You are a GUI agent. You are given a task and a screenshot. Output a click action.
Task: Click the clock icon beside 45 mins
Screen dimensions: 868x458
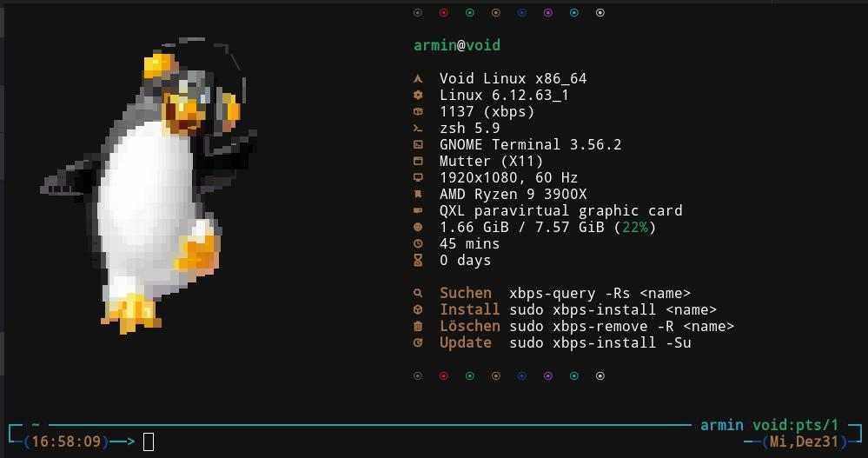pos(418,244)
